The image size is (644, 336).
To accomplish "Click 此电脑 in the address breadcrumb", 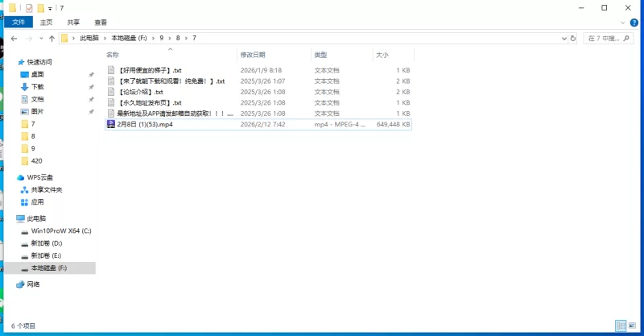I will tap(89, 38).
